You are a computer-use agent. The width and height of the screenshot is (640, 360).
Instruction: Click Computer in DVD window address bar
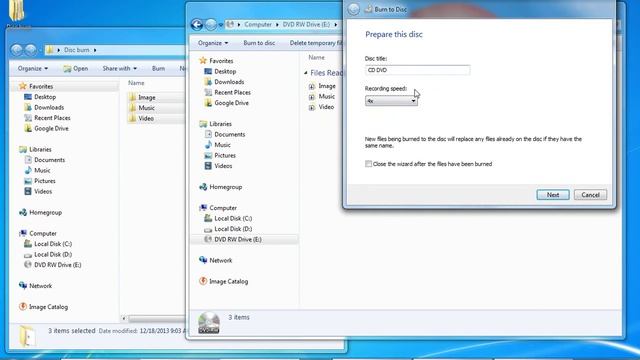pyautogui.click(x=258, y=24)
